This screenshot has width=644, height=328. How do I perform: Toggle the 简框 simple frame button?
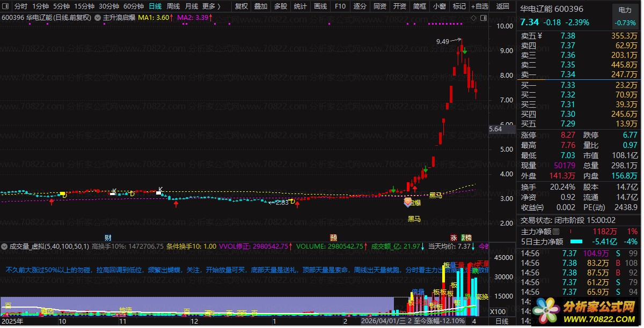[x=420, y=6]
